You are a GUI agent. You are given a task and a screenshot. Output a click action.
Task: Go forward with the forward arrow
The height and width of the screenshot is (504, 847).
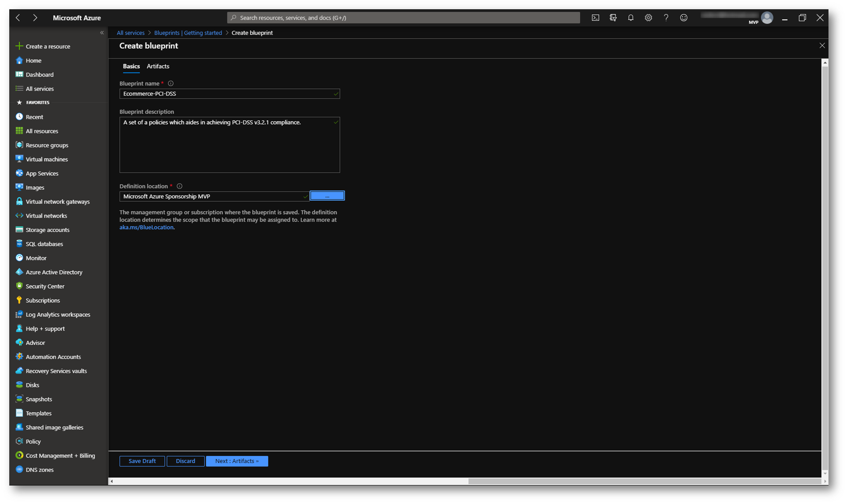click(x=35, y=18)
